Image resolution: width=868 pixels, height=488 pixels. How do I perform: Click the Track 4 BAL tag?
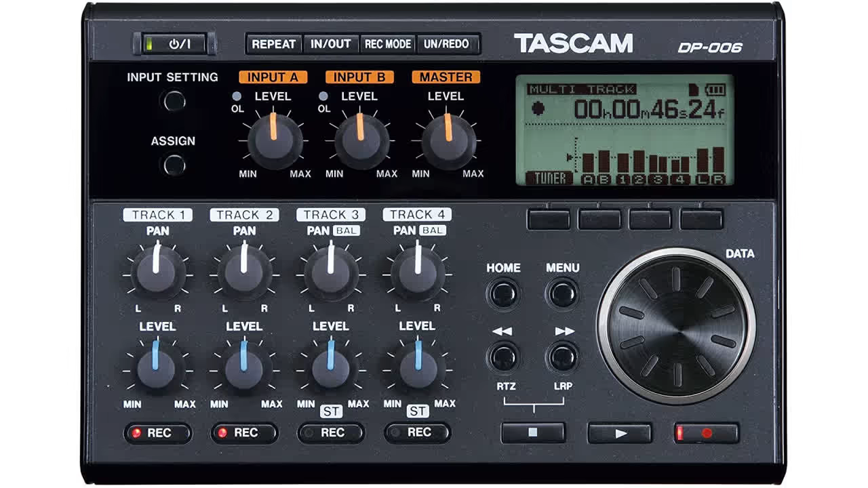(x=433, y=230)
